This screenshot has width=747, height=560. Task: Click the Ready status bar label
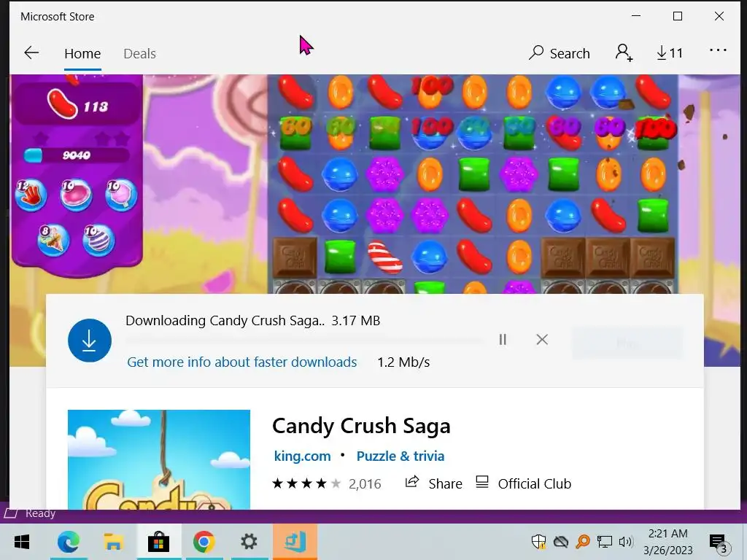click(41, 513)
